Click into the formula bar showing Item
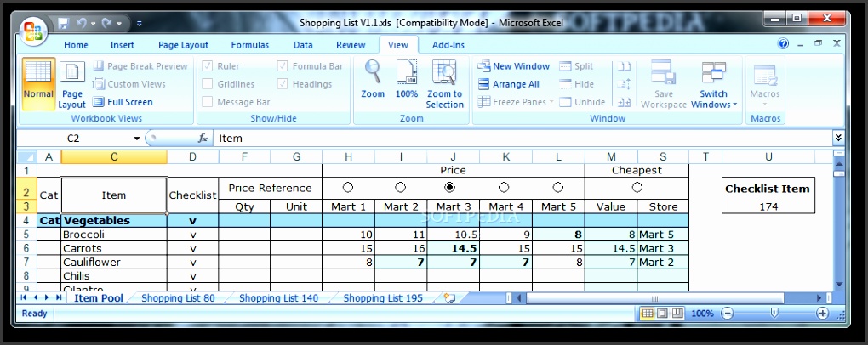Viewport: 868px width, 345px height. tap(523, 139)
